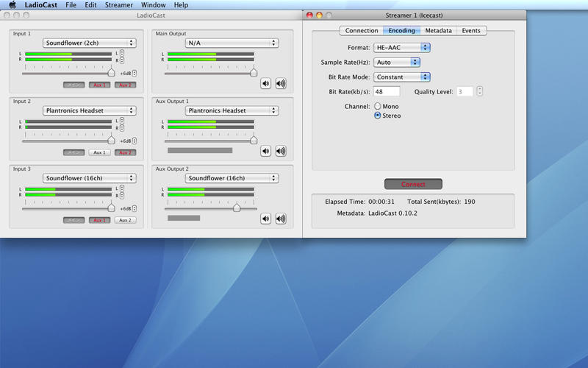
Task: Click the loud speaker icon in Aux Output 1
Action: pos(280,151)
